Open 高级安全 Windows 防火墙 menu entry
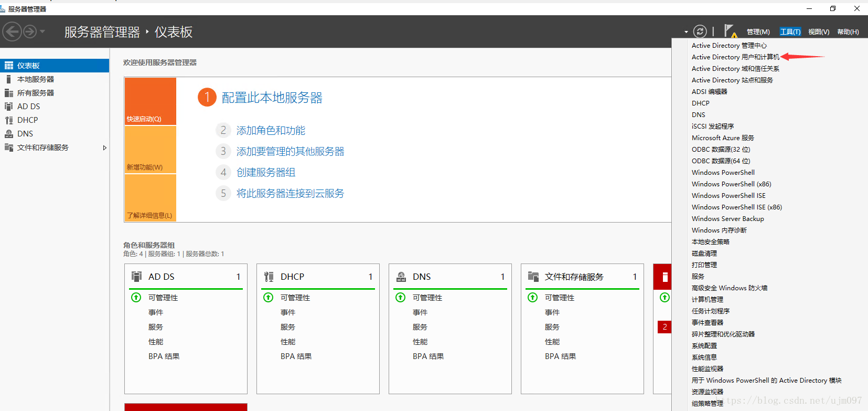 click(x=730, y=288)
